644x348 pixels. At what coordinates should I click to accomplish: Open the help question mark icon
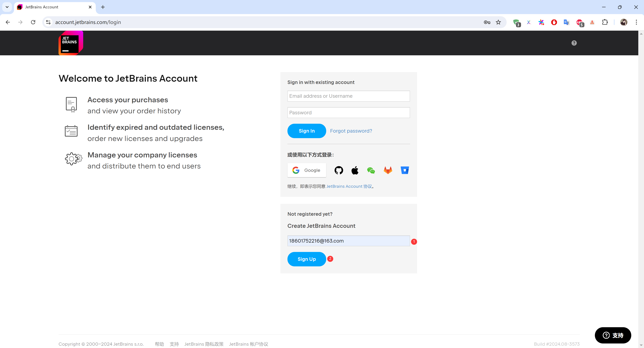(x=574, y=43)
